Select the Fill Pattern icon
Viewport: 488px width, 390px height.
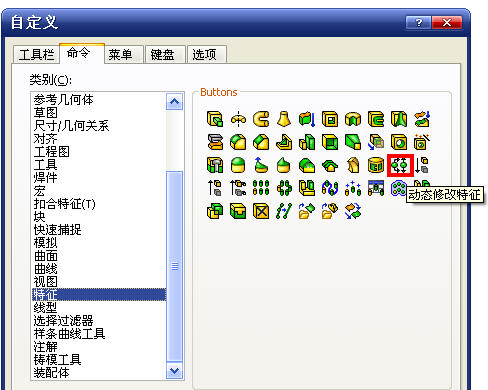[x=398, y=188]
